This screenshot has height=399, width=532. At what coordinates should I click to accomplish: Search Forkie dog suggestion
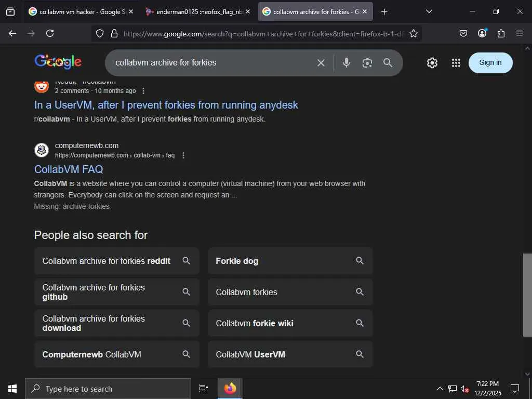point(290,261)
